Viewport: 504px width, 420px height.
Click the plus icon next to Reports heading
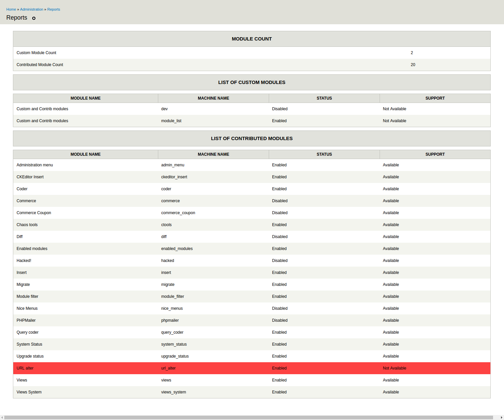tap(34, 19)
